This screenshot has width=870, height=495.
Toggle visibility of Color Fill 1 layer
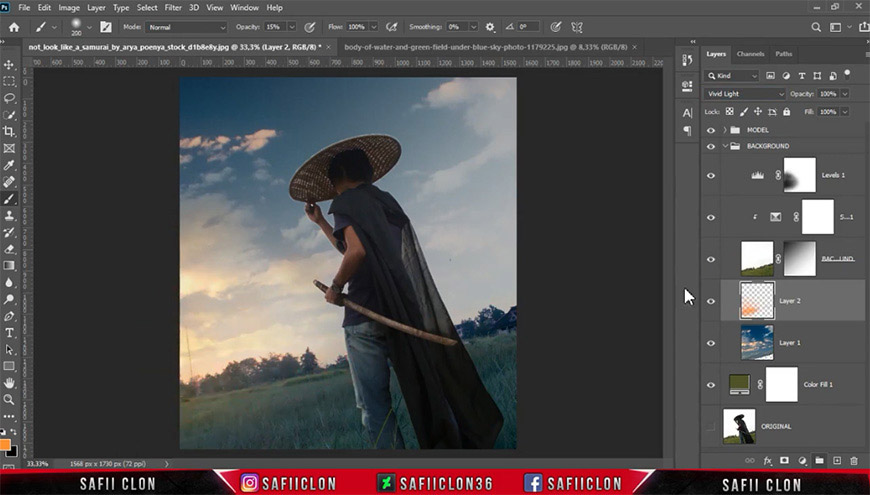(x=711, y=385)
